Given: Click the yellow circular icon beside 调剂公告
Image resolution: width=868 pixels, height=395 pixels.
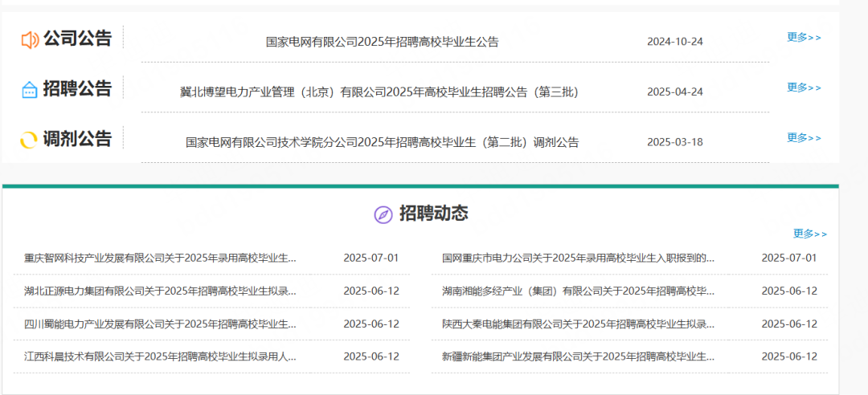Looking at the screenshot, I should (x=29, y=140).
